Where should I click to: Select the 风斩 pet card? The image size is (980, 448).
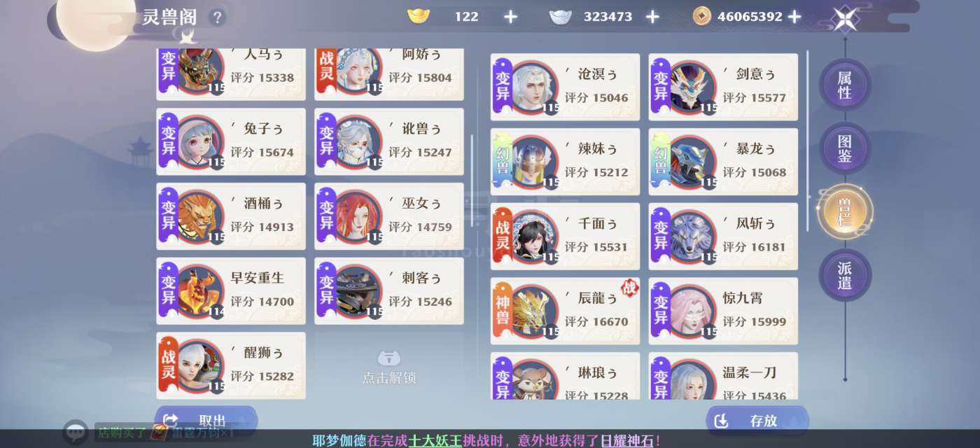723,234
